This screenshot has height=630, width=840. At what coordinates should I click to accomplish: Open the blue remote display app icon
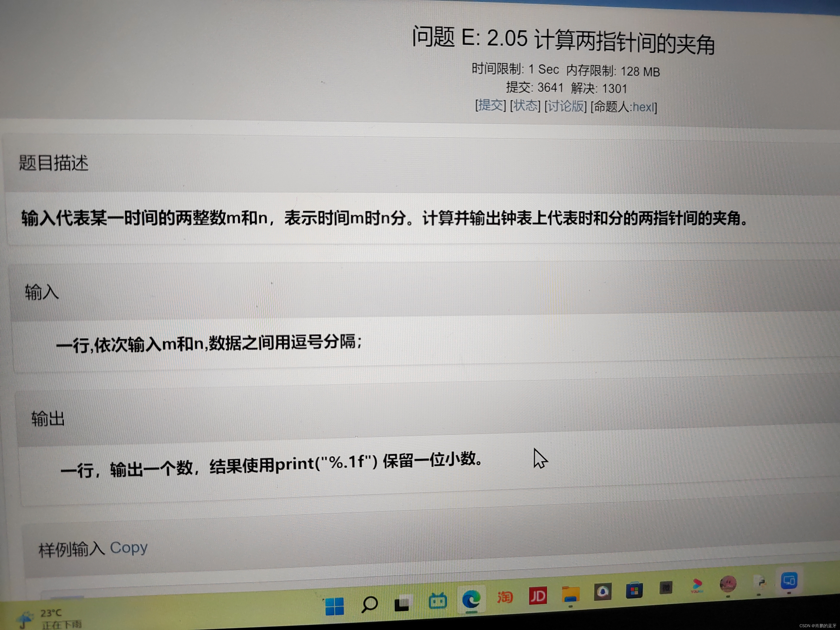789,581
